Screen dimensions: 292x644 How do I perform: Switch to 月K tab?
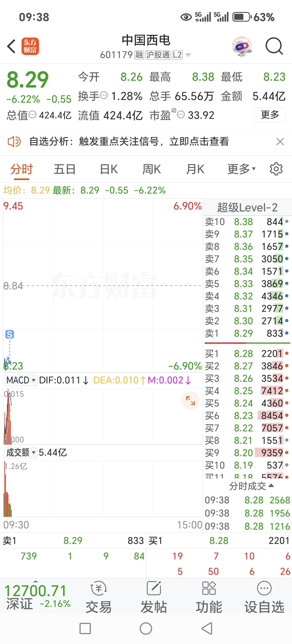pyautogui.click(x=195, y=169)
